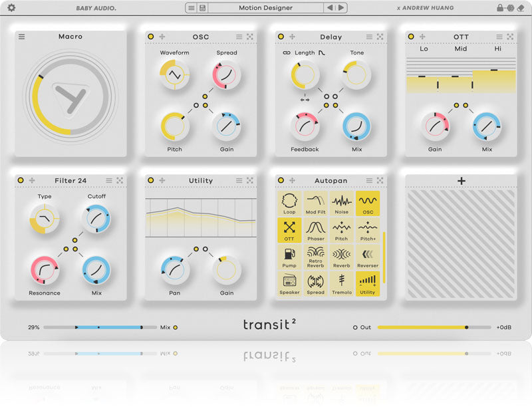Click the globe icon in the header
The image size is (532, 407).
click(510, 8)
